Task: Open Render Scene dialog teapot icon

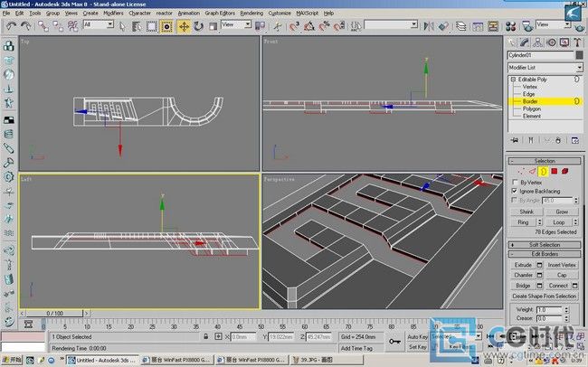Action: 527,26
